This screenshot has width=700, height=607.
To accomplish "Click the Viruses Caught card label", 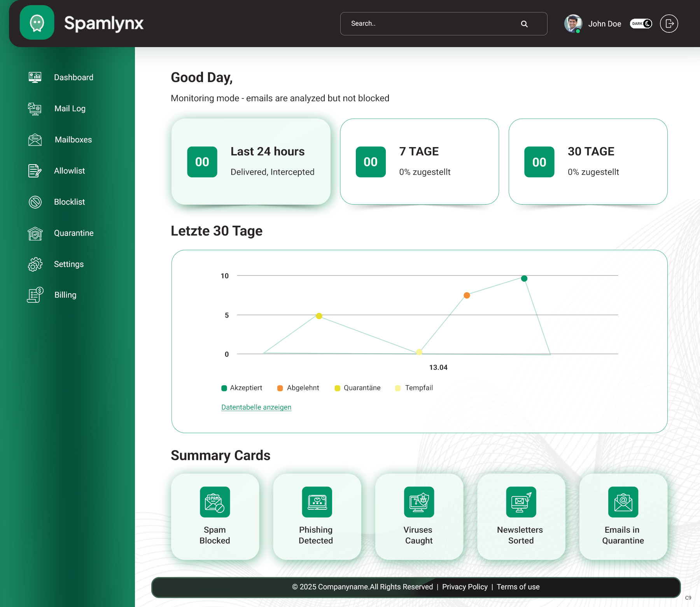I will coord(418,535).
